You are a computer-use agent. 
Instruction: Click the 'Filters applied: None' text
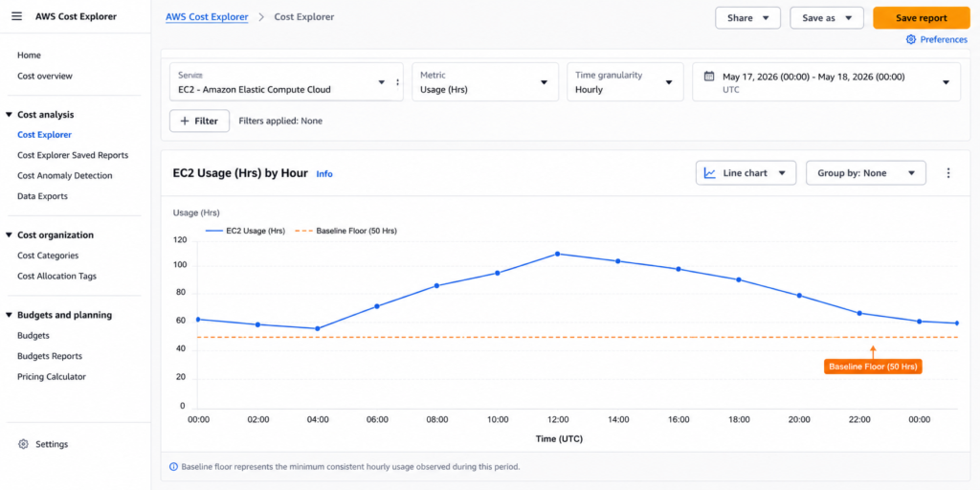point(280,122)
